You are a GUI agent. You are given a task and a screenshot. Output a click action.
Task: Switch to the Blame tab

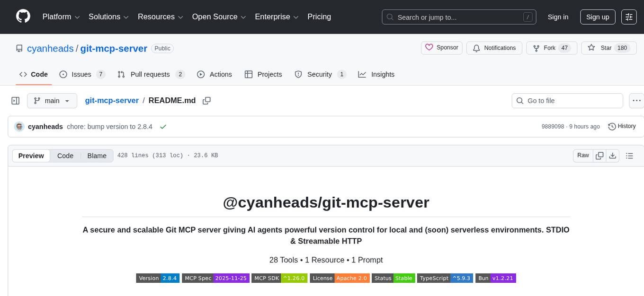tap(97, 156)
